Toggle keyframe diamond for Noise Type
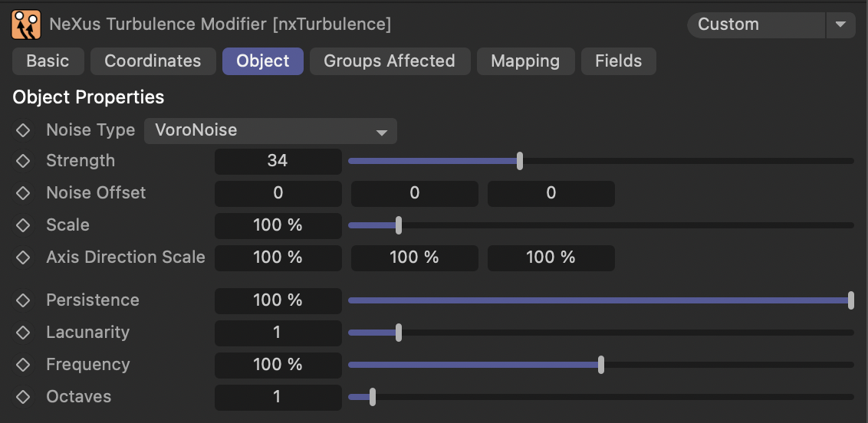This screenshot has width=868, height=423. (23, 130)
